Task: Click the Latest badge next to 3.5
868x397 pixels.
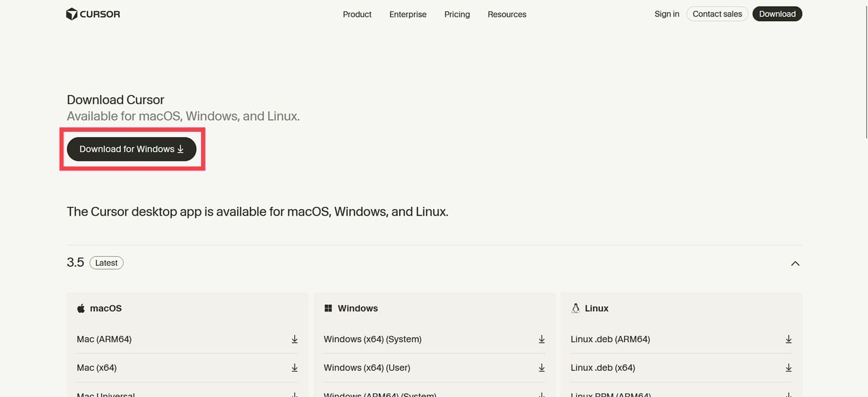Action: click(106, 263)
